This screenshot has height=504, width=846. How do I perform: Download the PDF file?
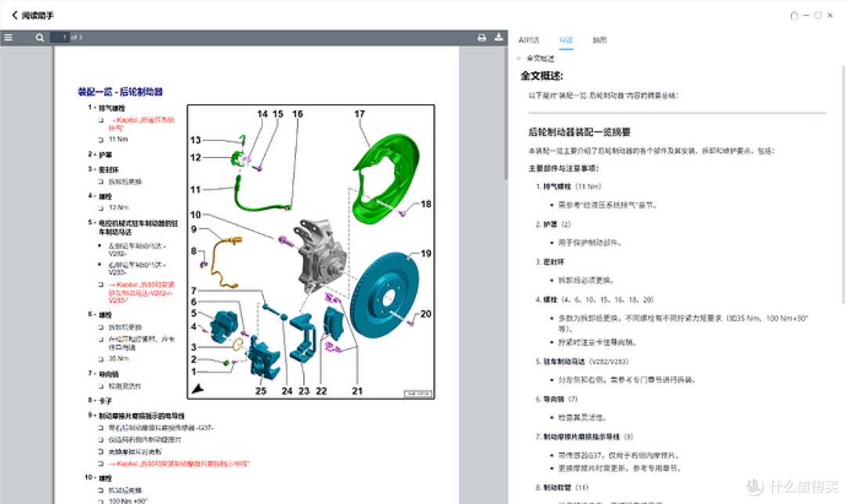coord(498,38)
